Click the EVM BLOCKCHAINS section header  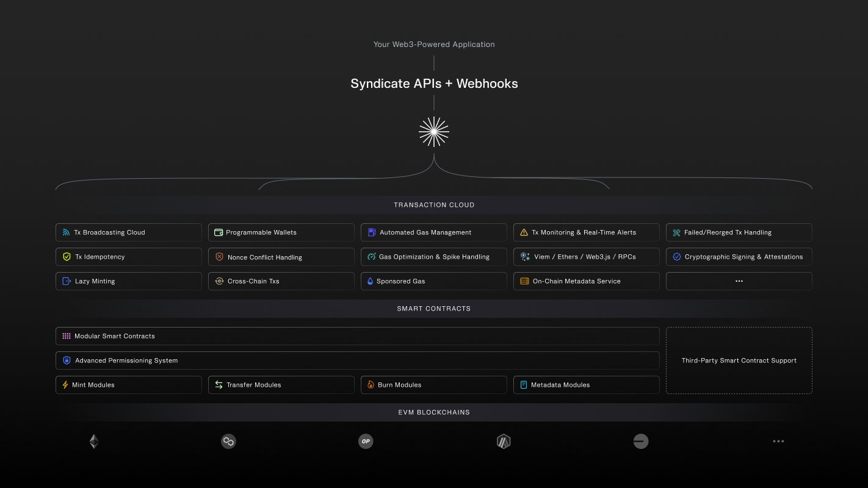tap(434, 412)
